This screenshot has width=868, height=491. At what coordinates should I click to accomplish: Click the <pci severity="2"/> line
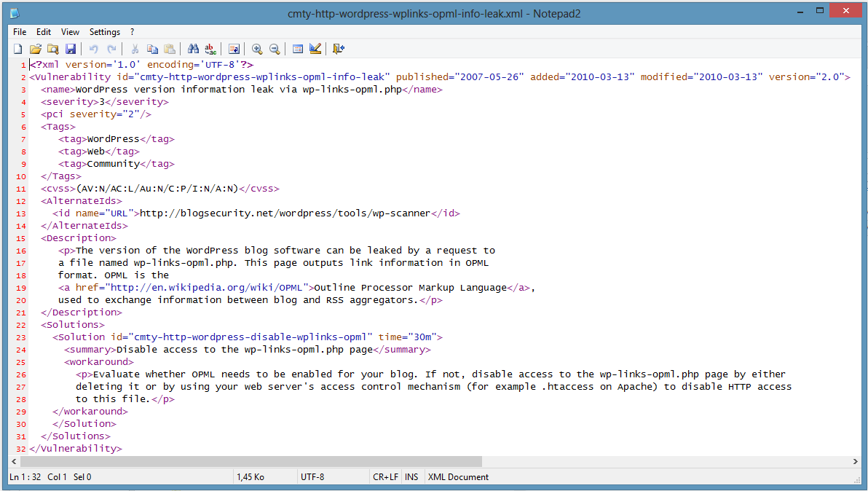click(96, 114)
